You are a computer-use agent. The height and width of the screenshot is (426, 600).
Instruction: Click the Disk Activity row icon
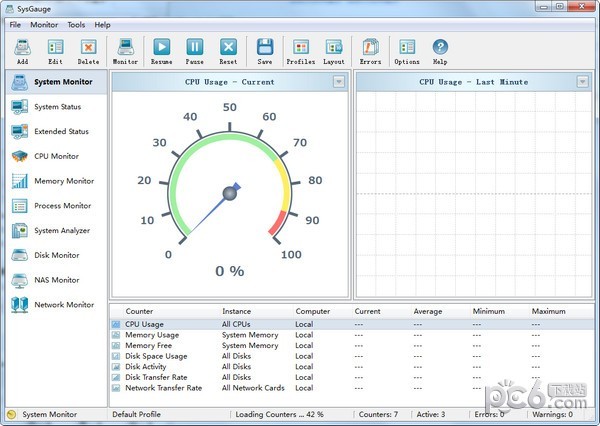116,367
